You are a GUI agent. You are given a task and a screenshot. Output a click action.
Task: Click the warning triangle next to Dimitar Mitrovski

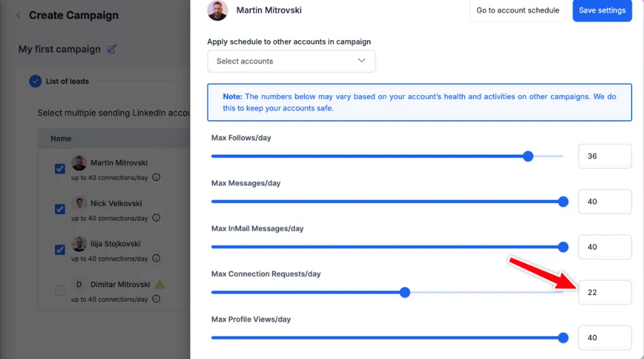pyautogui.click(x=159, y=284)
